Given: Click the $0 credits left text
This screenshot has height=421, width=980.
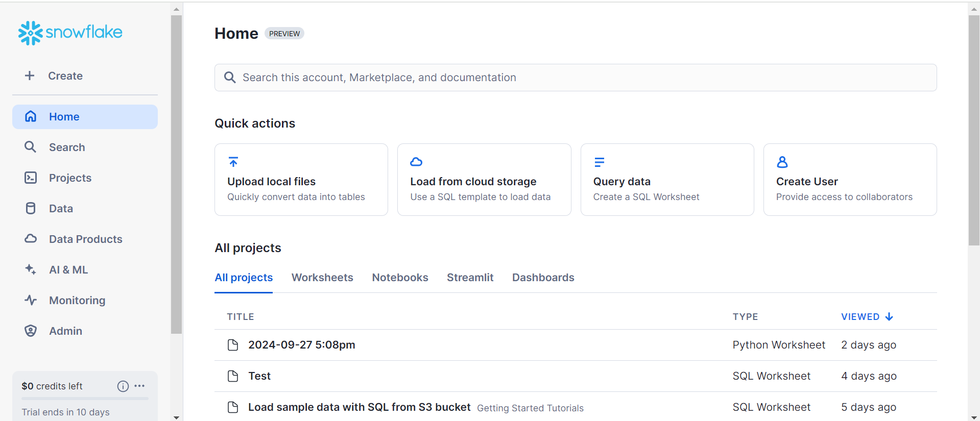Looking at the screenshot, I should pyautogui.click(x=52, y=386).
